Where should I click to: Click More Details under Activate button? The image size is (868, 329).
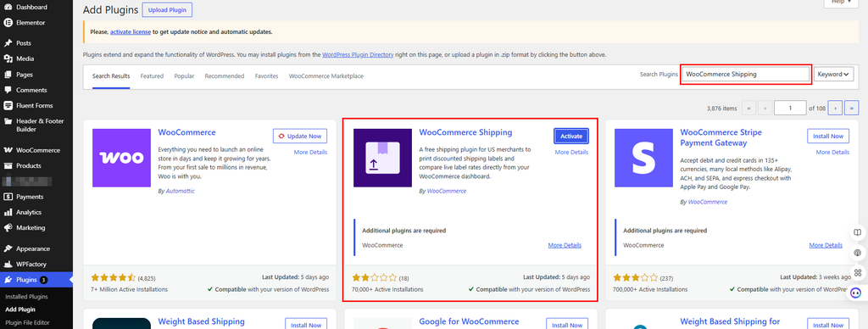(572, 152)
